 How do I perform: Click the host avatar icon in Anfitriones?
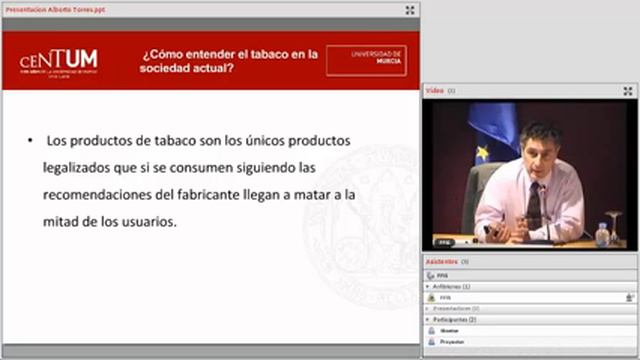[x=431, y=298]
